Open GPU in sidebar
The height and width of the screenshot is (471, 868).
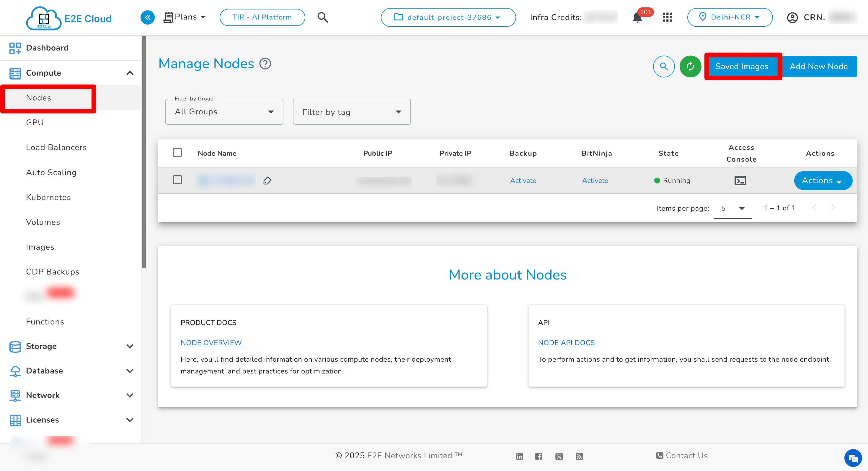35,122
